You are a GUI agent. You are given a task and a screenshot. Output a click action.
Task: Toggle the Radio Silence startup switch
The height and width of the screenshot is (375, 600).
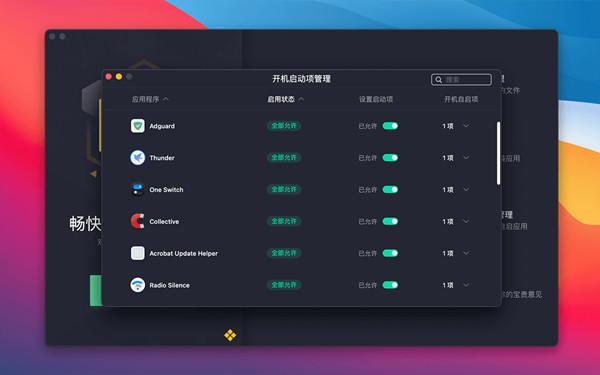click(x=390, y=285)
